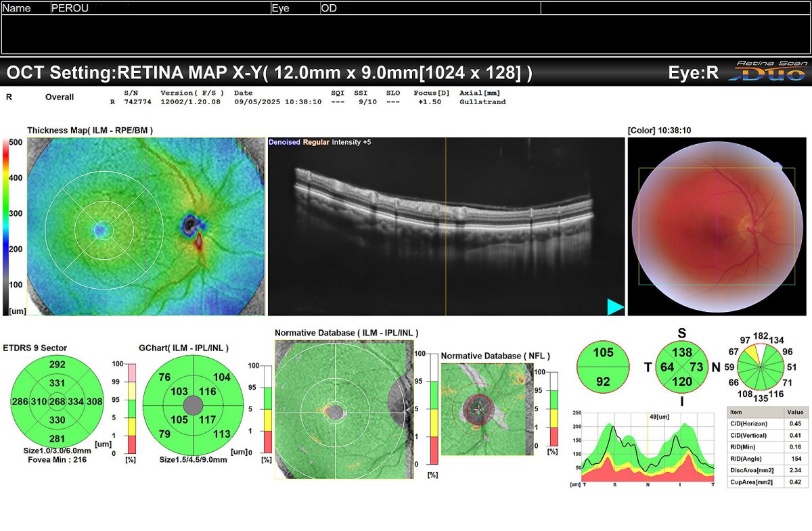Click the Name field showing PEROU
The width and height of the screenshot is (812, 531).
click(160, 8)
